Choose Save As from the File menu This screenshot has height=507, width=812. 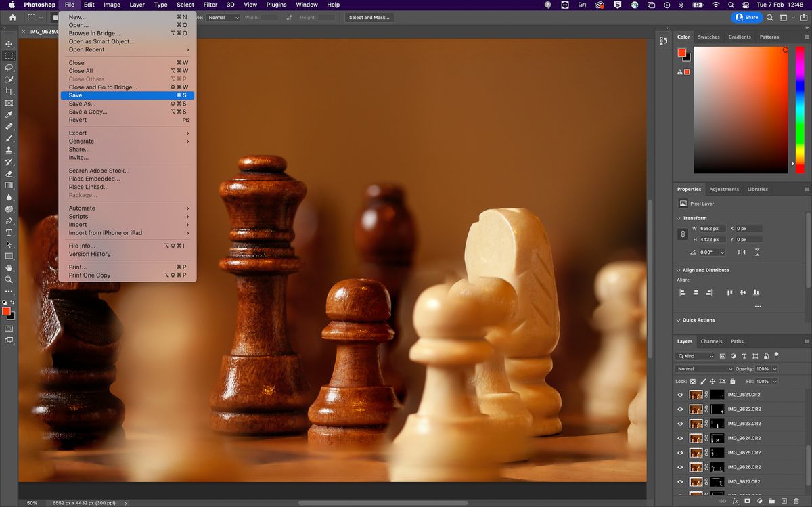[83, 103]
